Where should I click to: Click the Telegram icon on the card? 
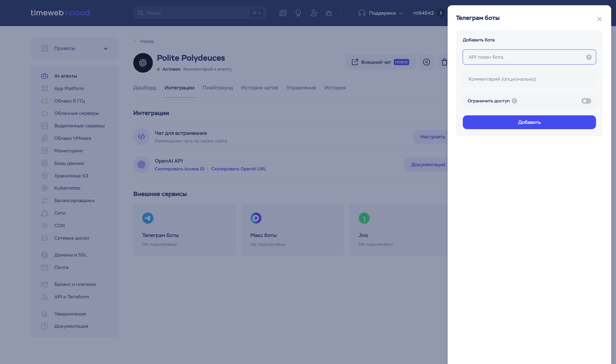pyautogui.click(x=148, y=218)
